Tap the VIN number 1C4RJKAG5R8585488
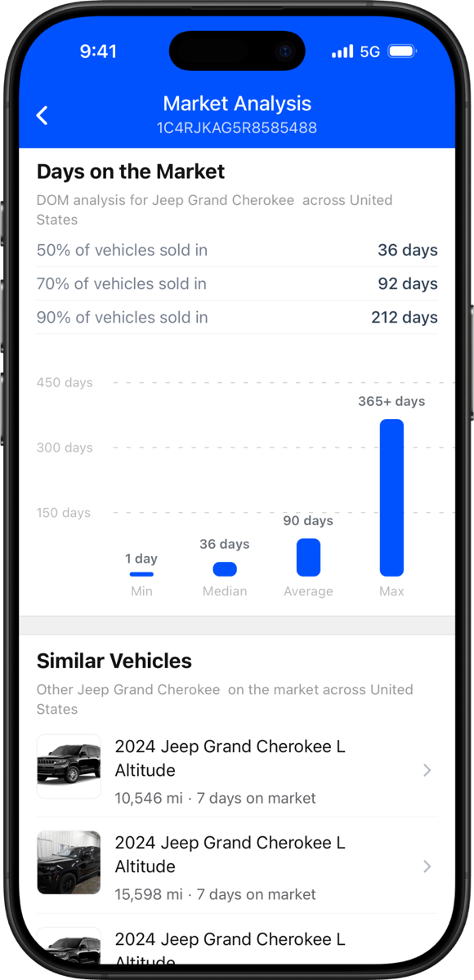The image size is (474, 980). [237, 127]
